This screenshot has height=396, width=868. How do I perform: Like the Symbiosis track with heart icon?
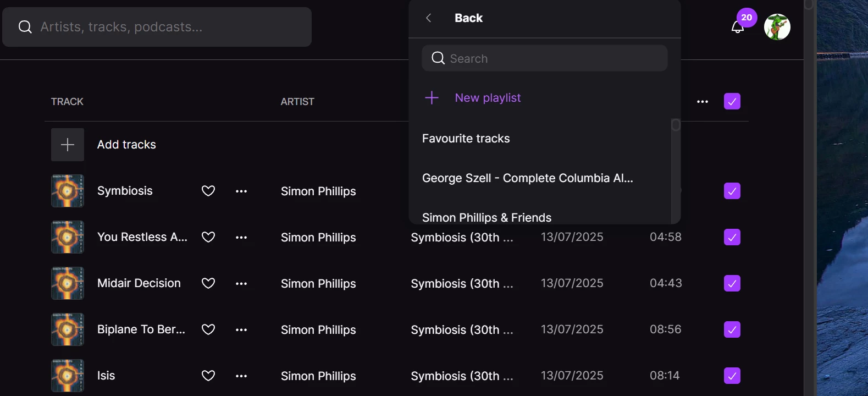click(x=208, y=191)
